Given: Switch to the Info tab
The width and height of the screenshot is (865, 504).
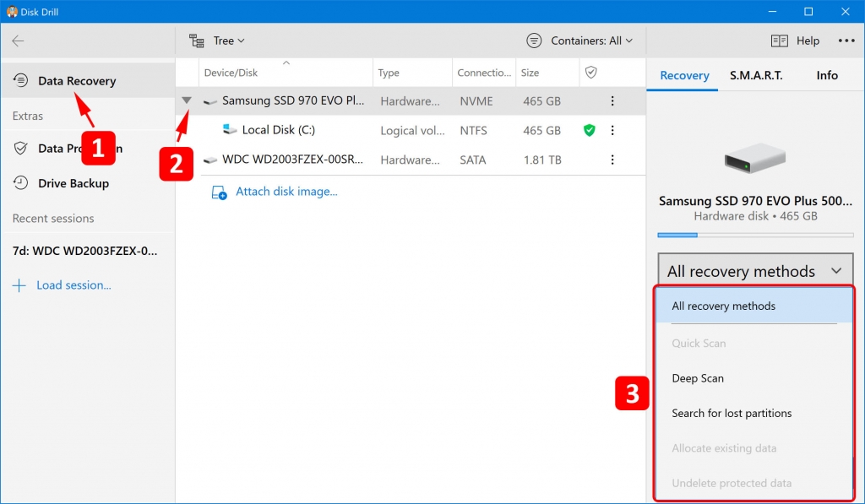Looking at the screenshot, I should [x=827, y=75].
